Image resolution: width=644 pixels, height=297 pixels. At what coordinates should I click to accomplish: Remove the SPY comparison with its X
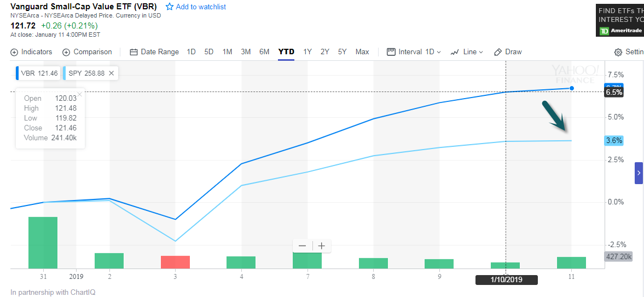tap(111, 73)
